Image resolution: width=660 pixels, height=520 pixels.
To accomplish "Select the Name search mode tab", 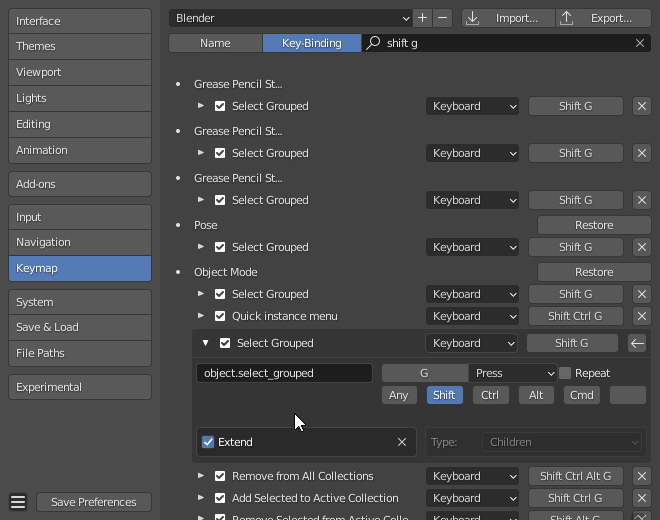I will tap(216, 43).
